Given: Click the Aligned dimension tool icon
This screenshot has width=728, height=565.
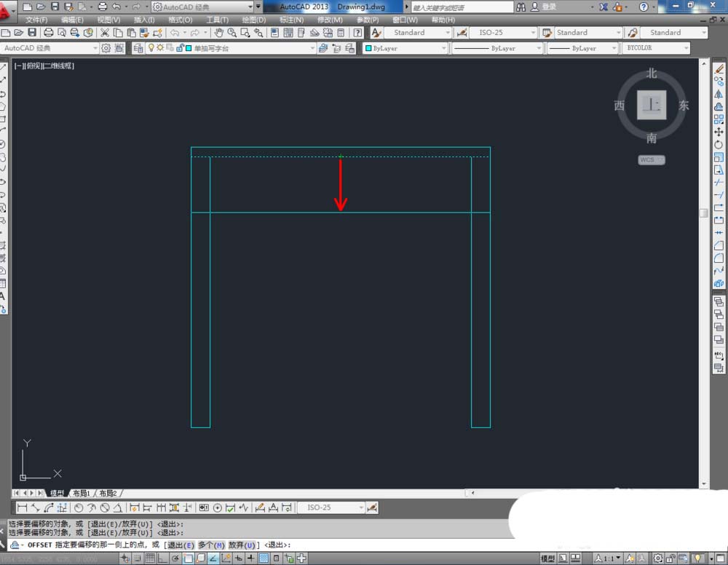Looking at the screenshot, I should click(35, 507).
